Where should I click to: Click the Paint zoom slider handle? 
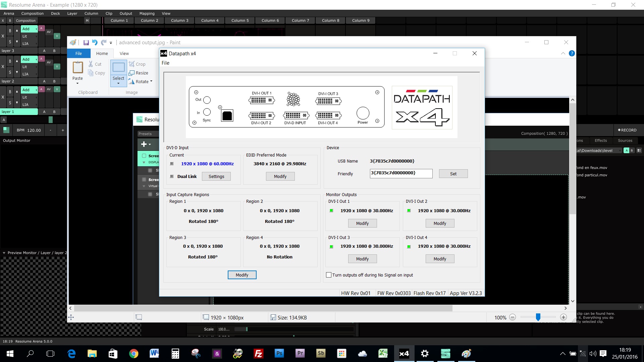(538, 317)
